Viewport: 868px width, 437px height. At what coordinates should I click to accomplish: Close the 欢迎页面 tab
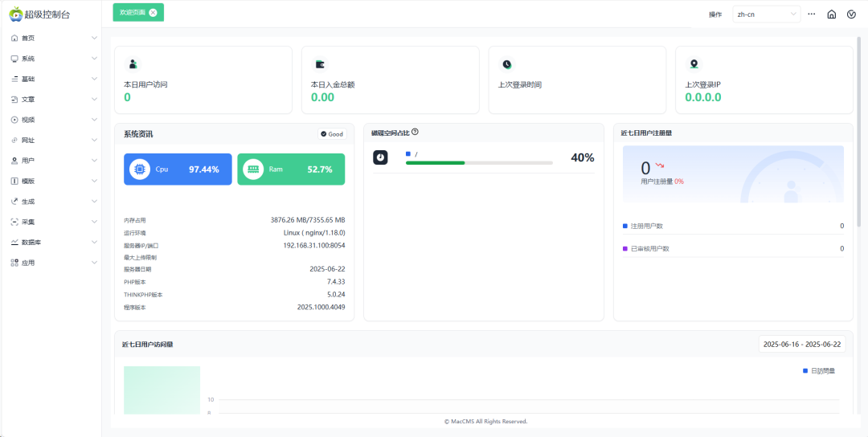[x=153, y=13]
